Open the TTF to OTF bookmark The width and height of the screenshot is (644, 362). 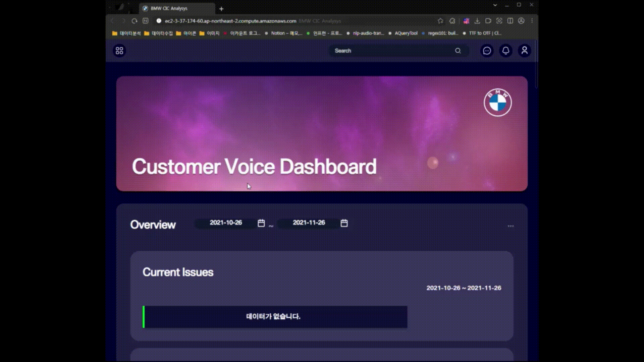click(482, 33)
